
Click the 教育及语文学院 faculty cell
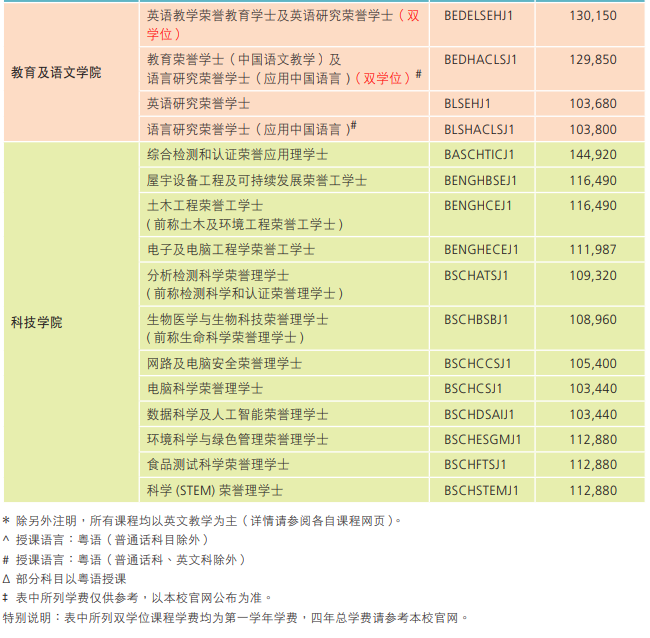point(56,73)
